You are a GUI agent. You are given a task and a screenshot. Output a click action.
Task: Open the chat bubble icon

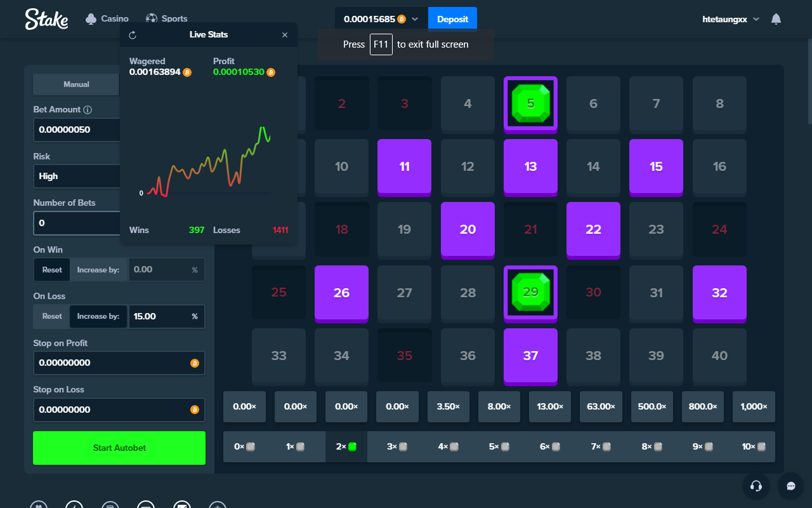[790, 486]
